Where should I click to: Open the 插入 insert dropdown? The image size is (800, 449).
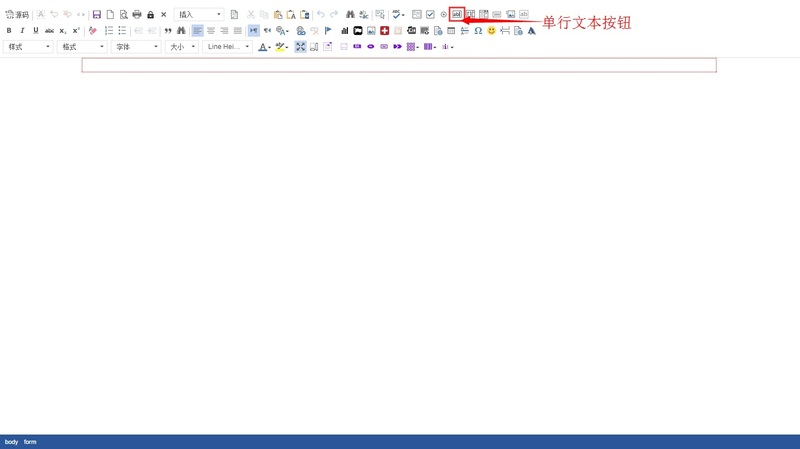click(199, 15)
